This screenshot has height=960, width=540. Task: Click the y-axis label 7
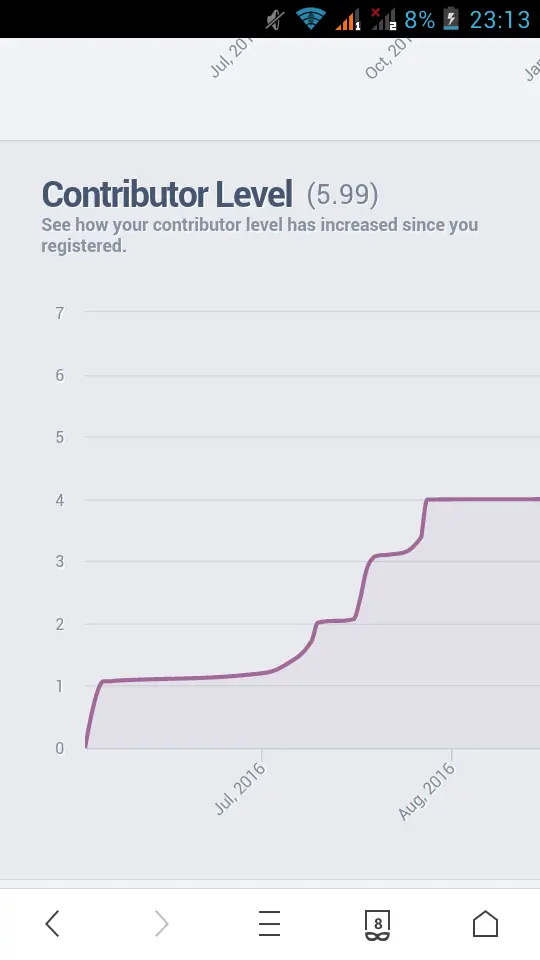[x=59, y=313]
